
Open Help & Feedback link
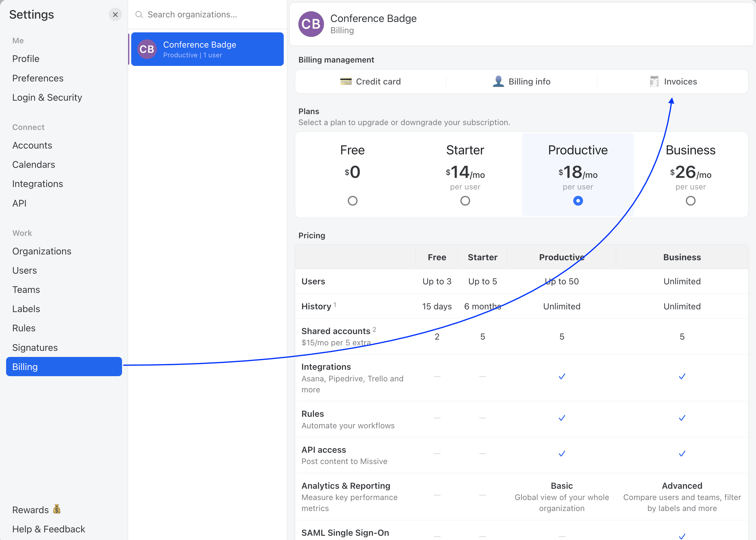[x=49, y=529]
